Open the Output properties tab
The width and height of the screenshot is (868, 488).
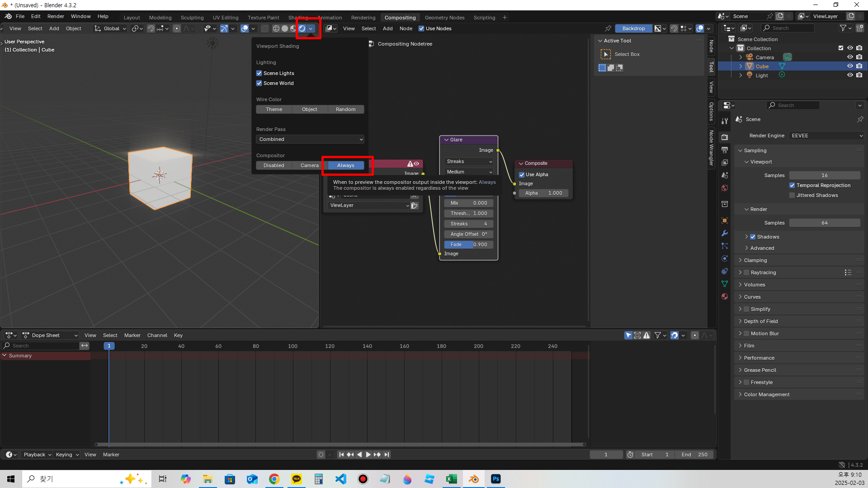point(725,150)
